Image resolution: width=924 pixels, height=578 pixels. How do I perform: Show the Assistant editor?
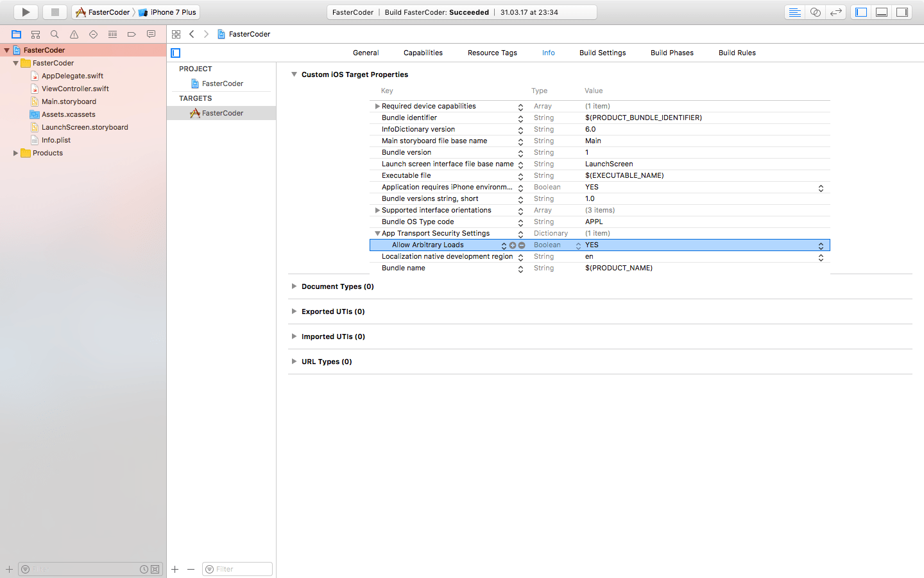[815, 12]
